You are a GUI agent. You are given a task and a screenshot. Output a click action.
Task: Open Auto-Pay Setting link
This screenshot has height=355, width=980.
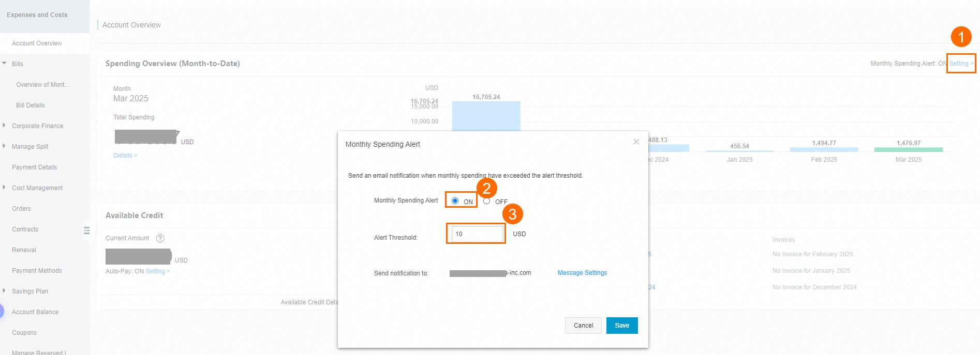[157, 271]
